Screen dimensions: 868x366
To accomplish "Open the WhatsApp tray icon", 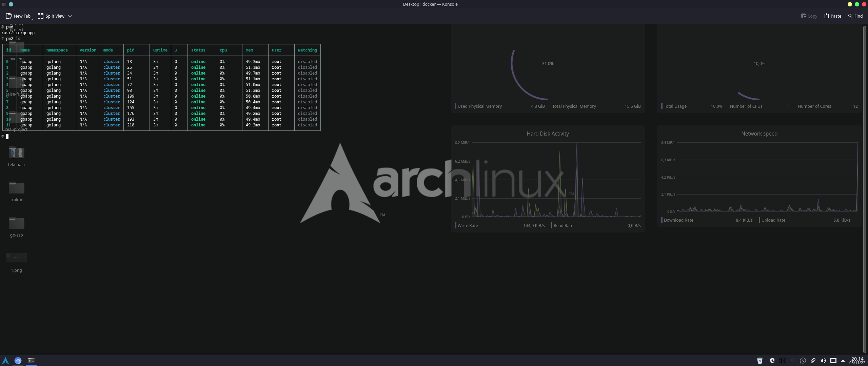I will 803,361.
